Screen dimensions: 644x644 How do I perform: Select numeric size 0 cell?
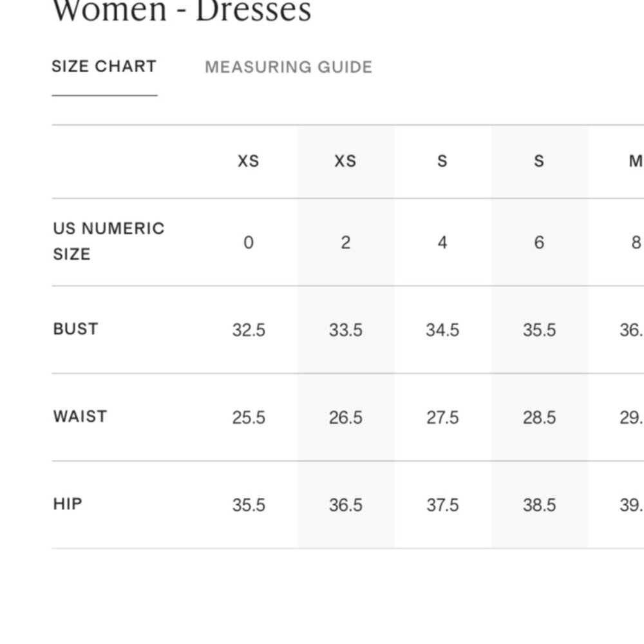pyautogui.click(x=249, y=242)
